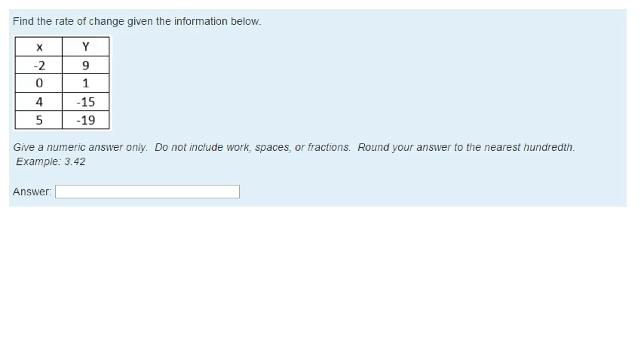Select the x value cell showing 5

39,120
